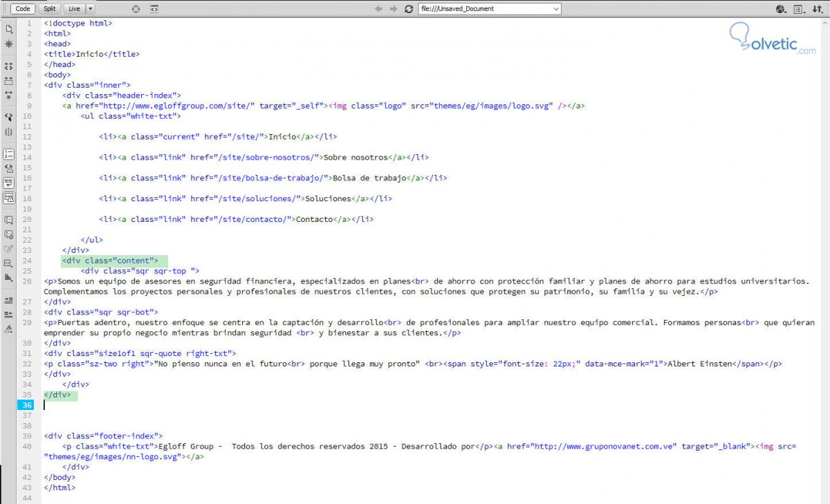Click the <div class="header-index"> line
Viewport: 830px width, 504px height.
[x=122, y=95]
